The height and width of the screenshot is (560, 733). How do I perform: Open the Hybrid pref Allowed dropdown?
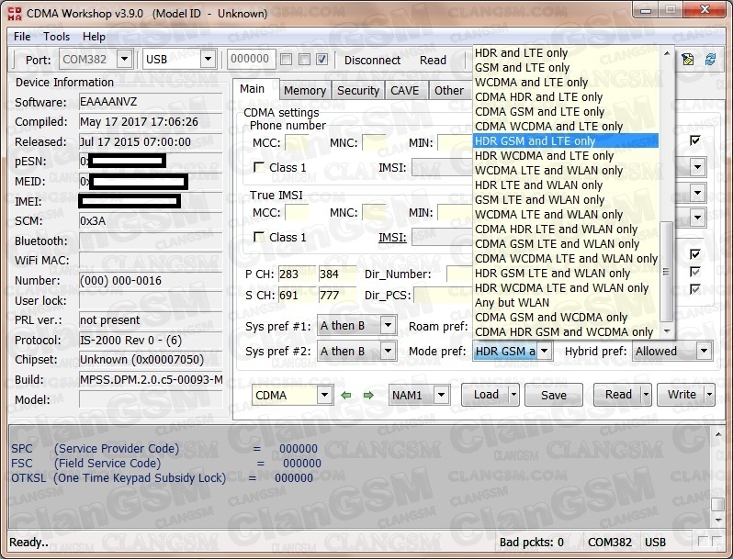click(x=704, y=351)
